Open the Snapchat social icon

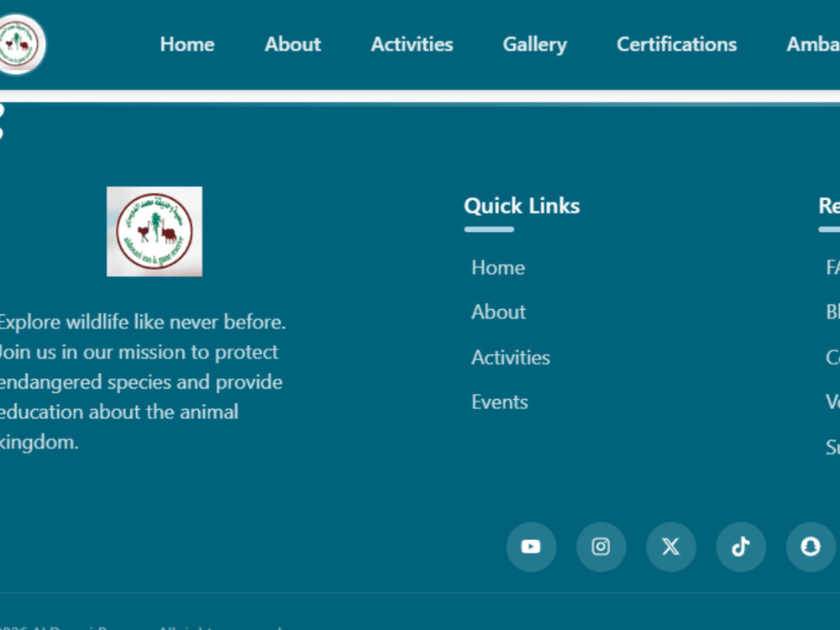point(811,547)
